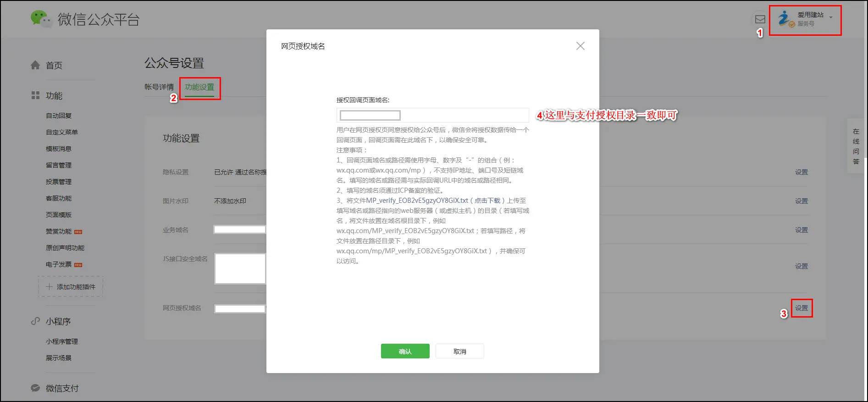
Task: Switch to the 帐号详情 tab
Action: (x=159, y=87)
